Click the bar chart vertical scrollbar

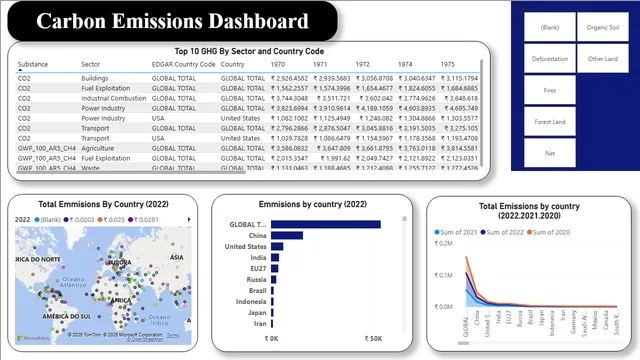(404, 219)
